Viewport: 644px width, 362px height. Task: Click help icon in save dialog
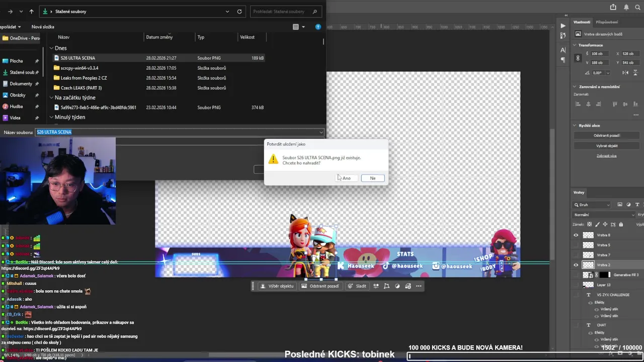[x=318, y=27]
